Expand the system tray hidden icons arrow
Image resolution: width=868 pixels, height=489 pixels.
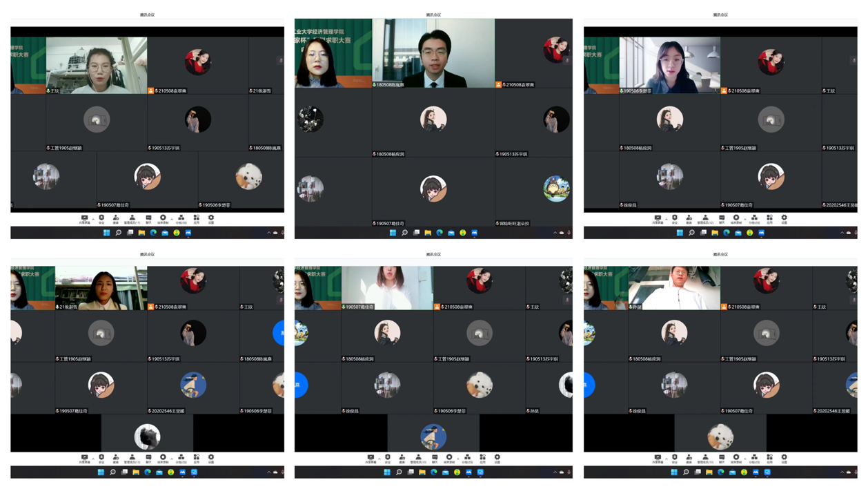(268, 232)
